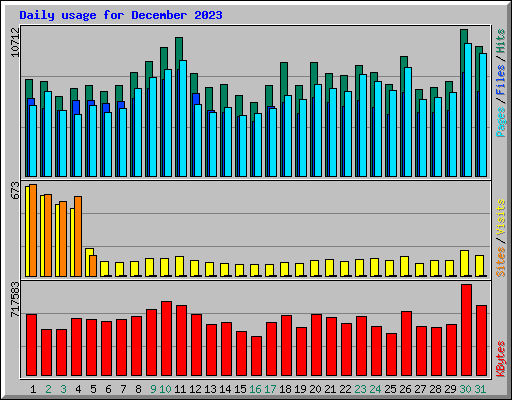Click day label '18' on the x-axis
Viewport: 512px width, 400px height.
(x=285, y=389)
